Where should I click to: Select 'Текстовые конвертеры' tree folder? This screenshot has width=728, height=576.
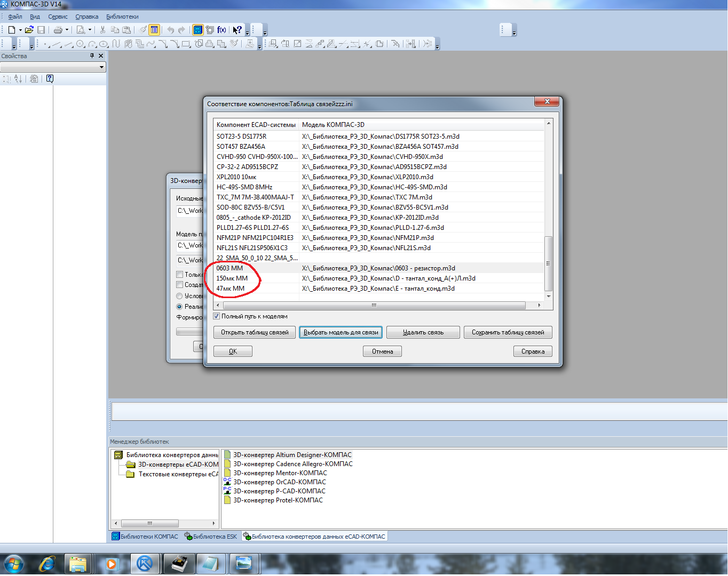point(178,474)
